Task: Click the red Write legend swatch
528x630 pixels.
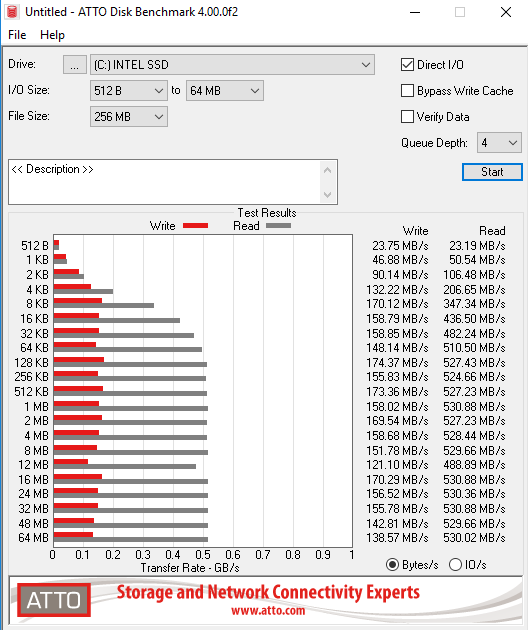Action: pos(195,226)
